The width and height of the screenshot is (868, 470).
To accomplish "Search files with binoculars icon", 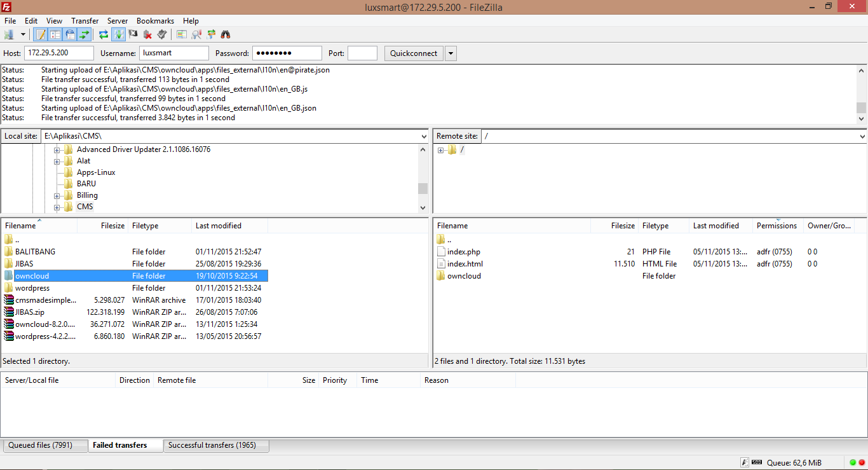I will tap(226, 34).
